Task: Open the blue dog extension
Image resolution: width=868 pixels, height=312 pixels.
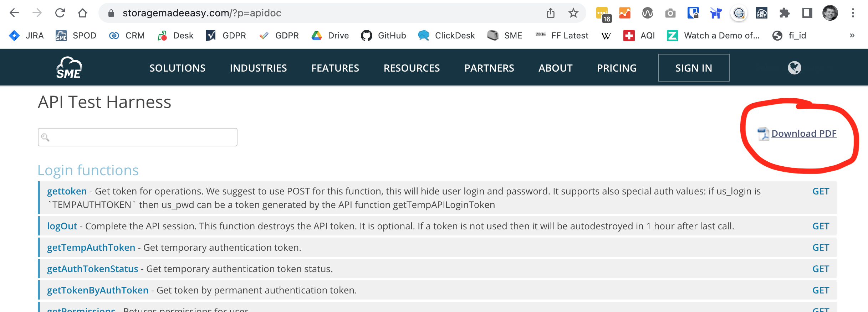Action: [x=716, y=13]
